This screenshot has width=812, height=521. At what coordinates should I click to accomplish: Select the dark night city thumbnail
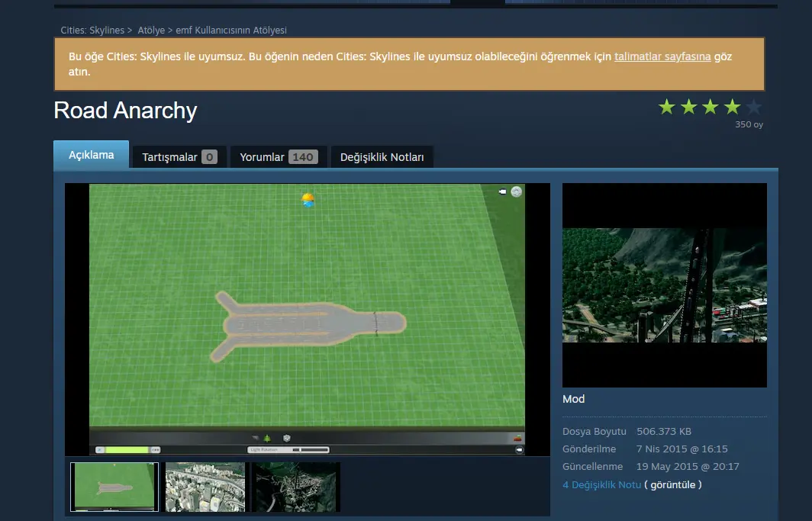[x=295, y=487]
